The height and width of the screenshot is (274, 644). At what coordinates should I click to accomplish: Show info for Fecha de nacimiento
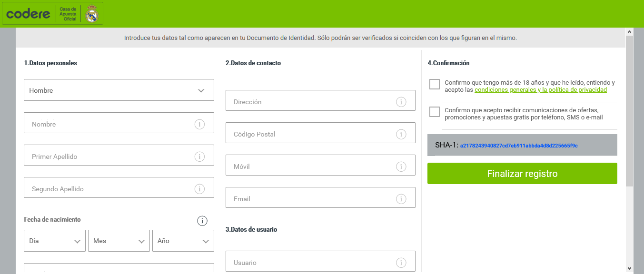(202, 221)
